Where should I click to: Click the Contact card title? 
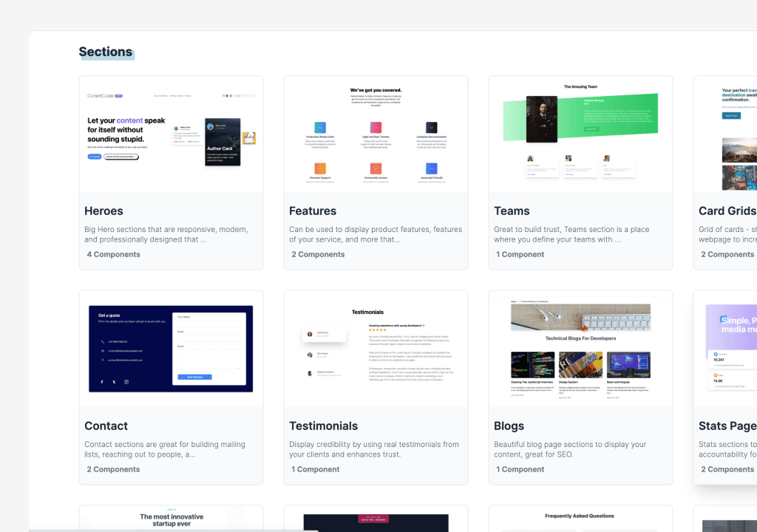(x=106, y=426)
